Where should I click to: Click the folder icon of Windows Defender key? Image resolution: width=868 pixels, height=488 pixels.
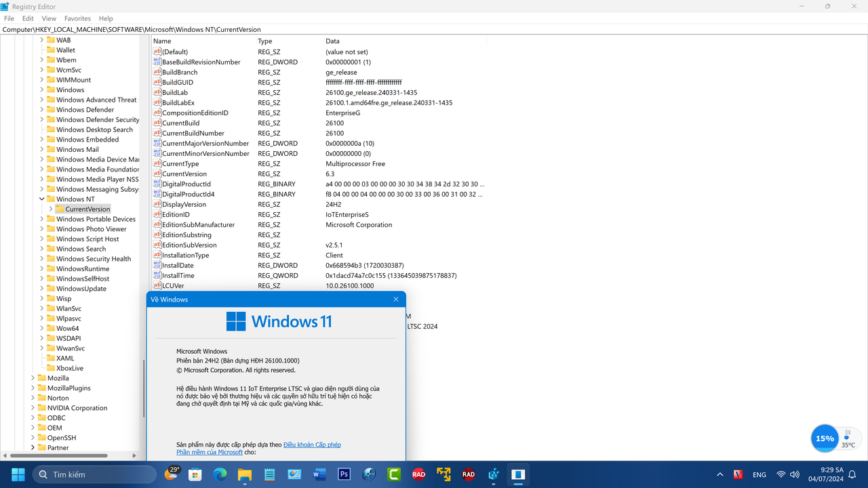pos(51,110)
